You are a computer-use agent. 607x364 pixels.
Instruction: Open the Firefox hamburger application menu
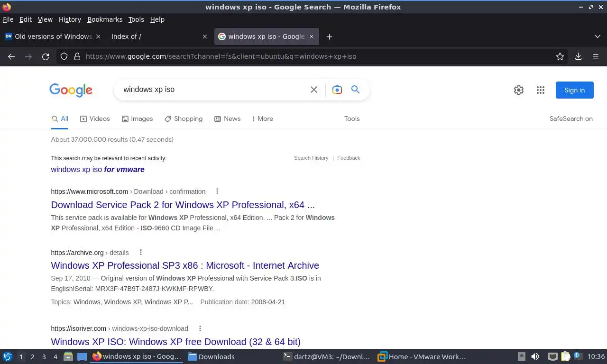tap(596, 56)
